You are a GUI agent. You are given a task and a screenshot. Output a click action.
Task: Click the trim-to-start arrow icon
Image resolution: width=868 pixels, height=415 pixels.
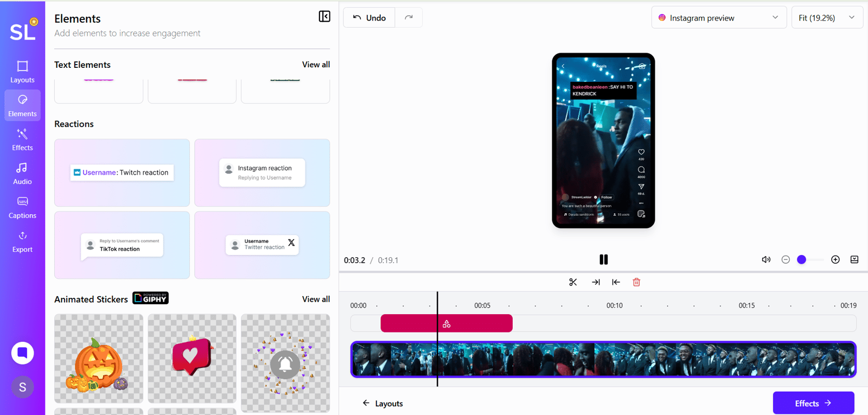point(616,282)
